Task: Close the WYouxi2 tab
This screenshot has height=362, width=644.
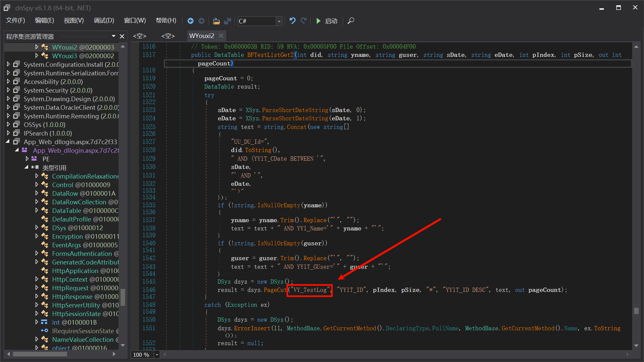Action: pos(221,36)
